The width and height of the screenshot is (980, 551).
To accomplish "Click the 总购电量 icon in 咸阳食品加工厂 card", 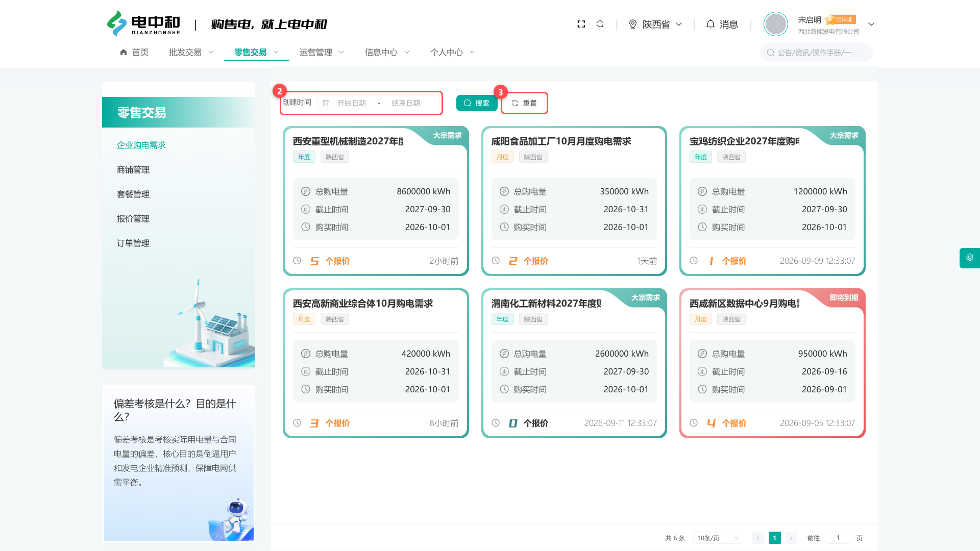I will (504, 191).
